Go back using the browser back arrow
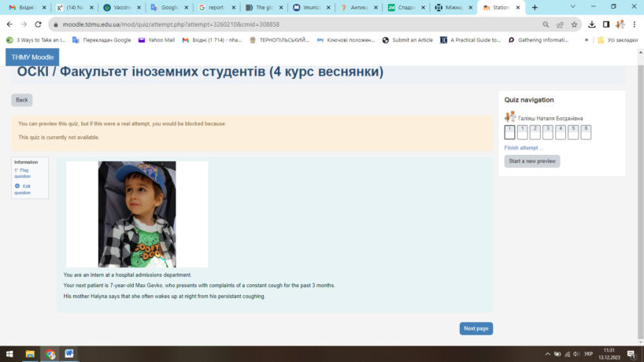This screenshot has height=362, width=644. pos(9,24)
